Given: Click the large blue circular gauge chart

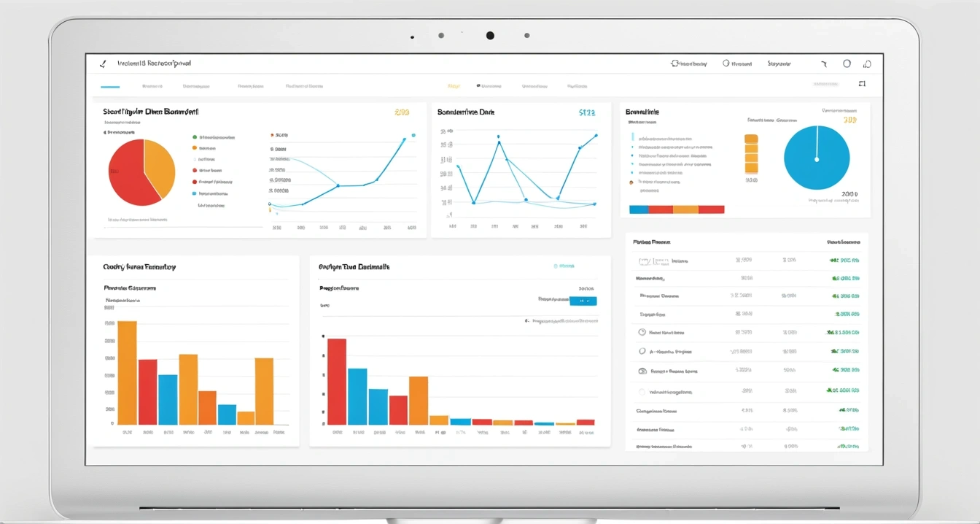Looking at the screenshot, I should (x=817, y=158).
